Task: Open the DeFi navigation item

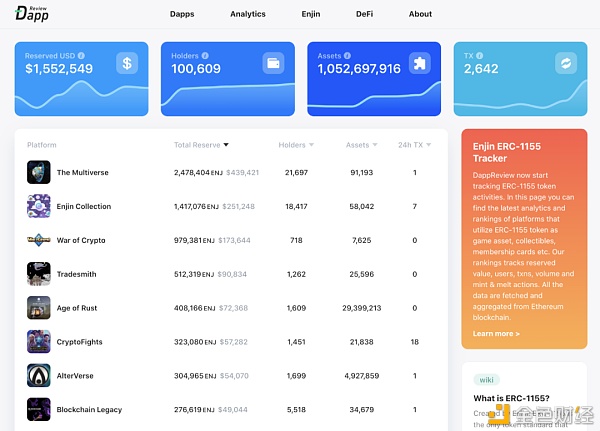Action: click(364, 14)
